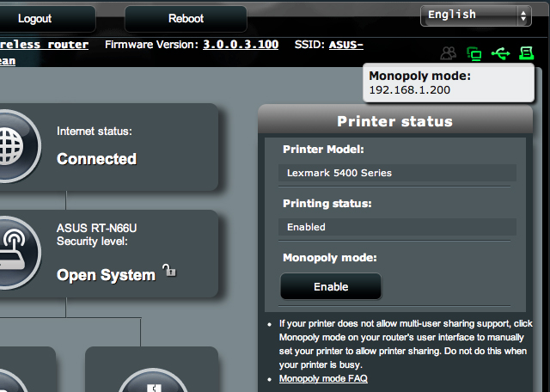The width and height of the screenshot is (550, 392).
Task: Click the Lexmark 5400 Series model field
Action: coord(397,173)
